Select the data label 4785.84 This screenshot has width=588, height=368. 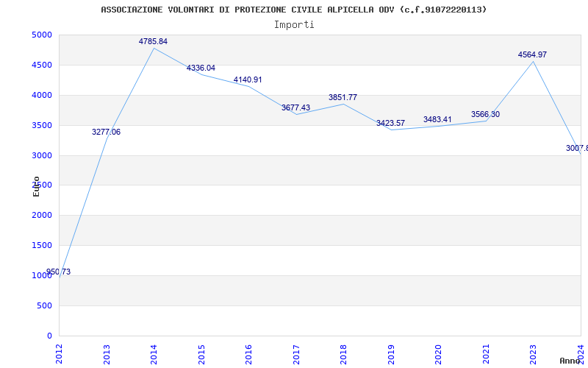point(153,42)
